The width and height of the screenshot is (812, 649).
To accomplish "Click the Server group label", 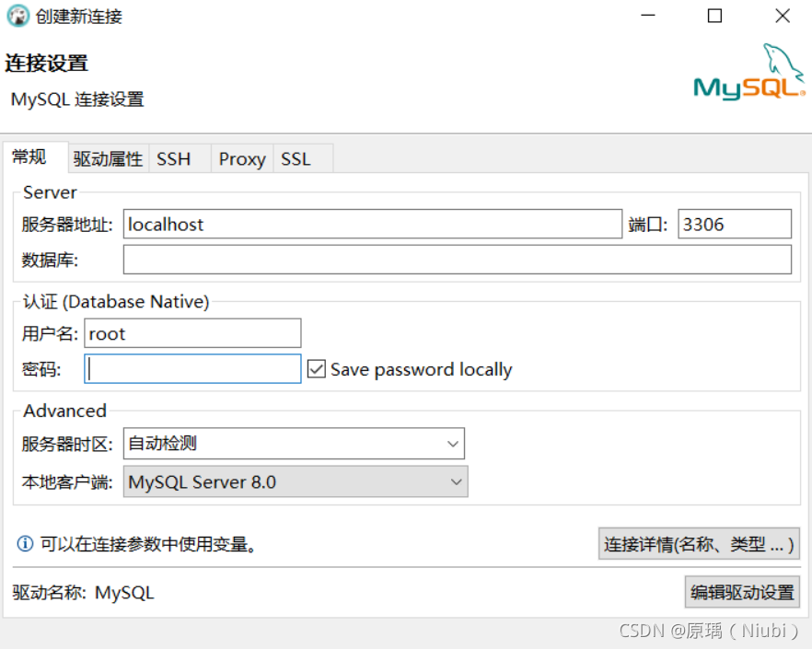I will coord(50,192).
